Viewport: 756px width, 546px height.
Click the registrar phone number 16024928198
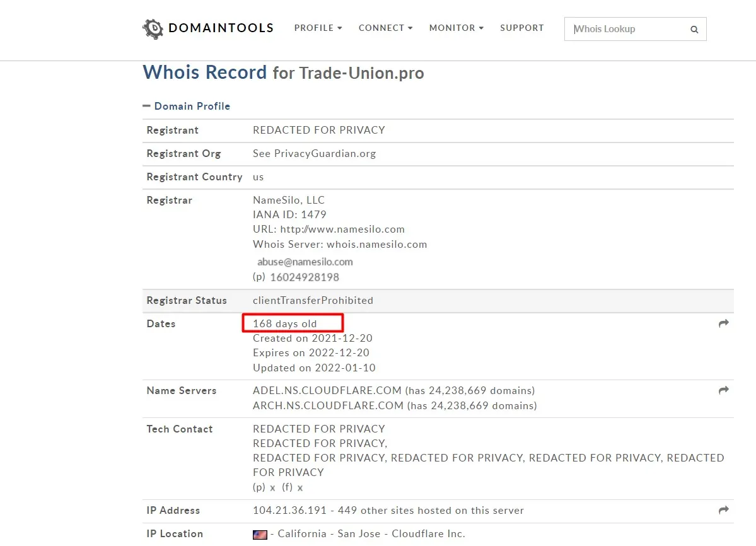(x=305, y=277)
